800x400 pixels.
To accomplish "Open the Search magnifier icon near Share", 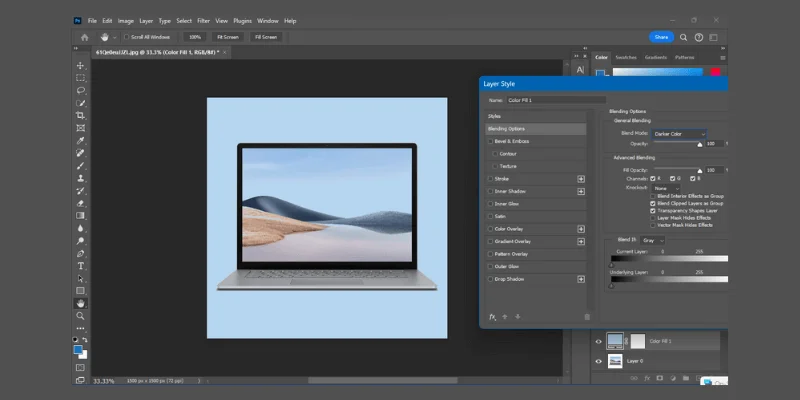I will click(683, 37).
